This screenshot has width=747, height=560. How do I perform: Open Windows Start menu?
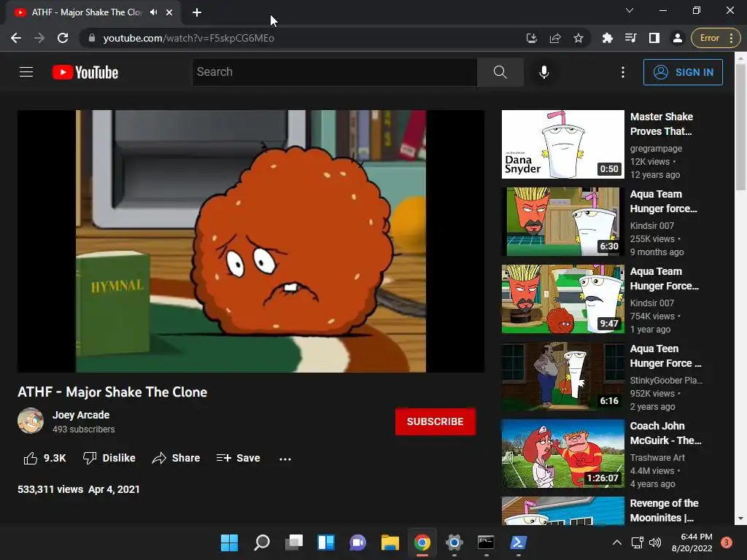229,542
